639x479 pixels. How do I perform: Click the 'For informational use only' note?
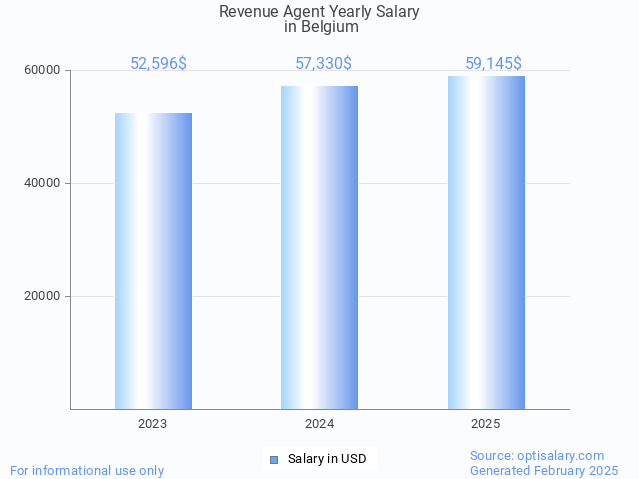(87, 470)
